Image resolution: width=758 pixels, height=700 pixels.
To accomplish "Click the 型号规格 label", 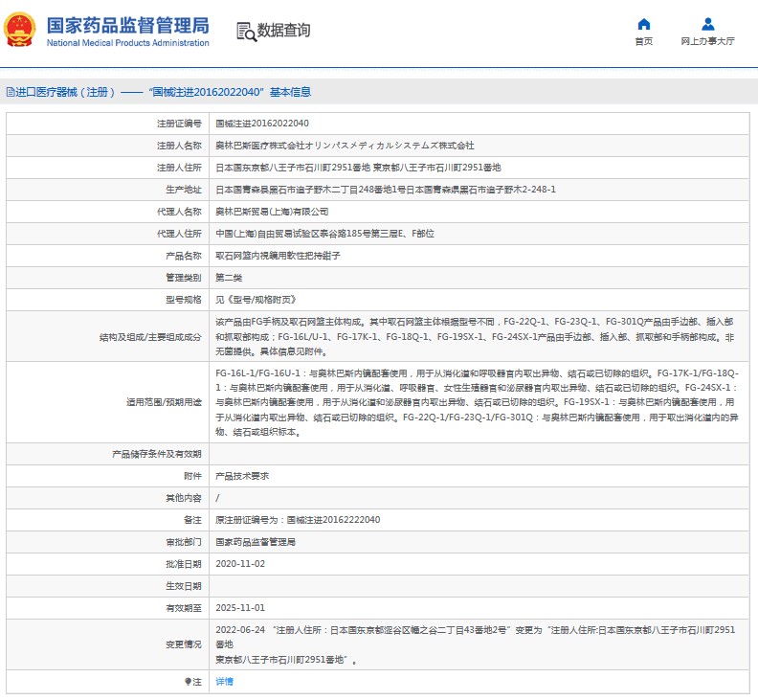I will pos(184,300).
